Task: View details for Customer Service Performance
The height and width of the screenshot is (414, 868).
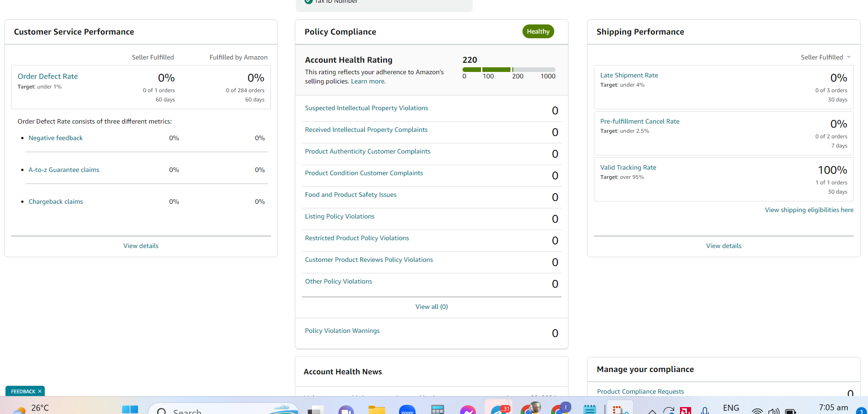Action: tap(141, 246)
